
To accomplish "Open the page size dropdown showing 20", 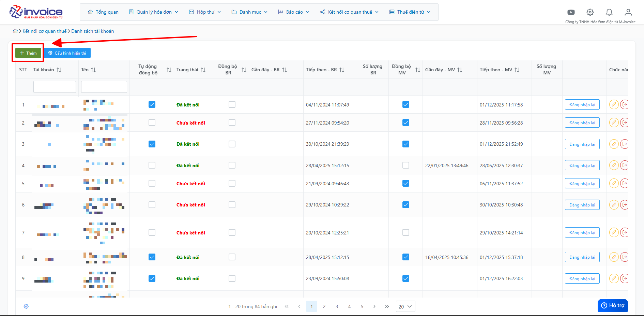I will [x=405, y=306].
